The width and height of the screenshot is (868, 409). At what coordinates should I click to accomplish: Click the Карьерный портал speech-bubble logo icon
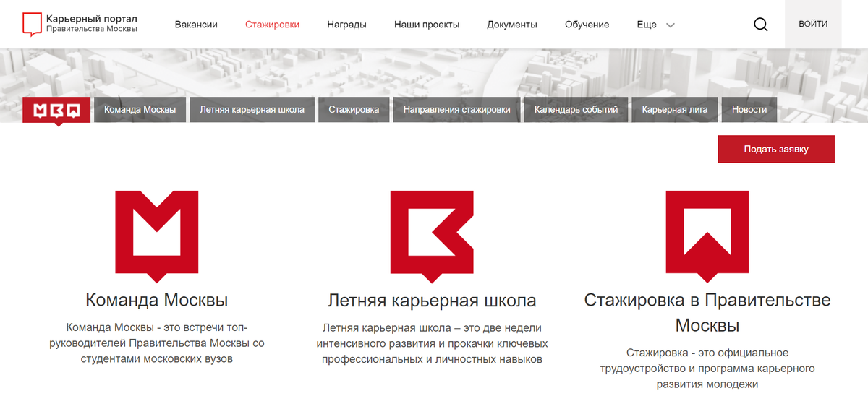pos(31,24)
